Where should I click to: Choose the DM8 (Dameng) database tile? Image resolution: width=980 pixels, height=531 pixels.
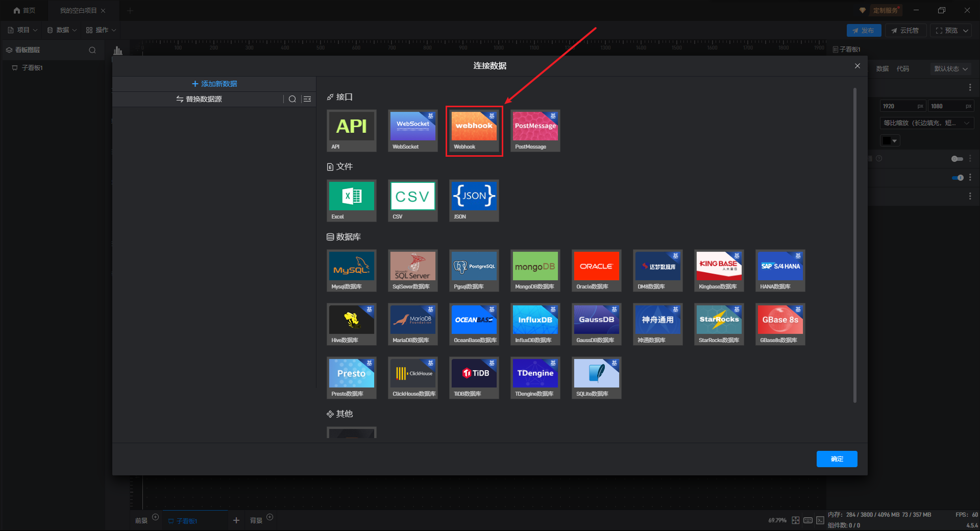pos(658,271)
